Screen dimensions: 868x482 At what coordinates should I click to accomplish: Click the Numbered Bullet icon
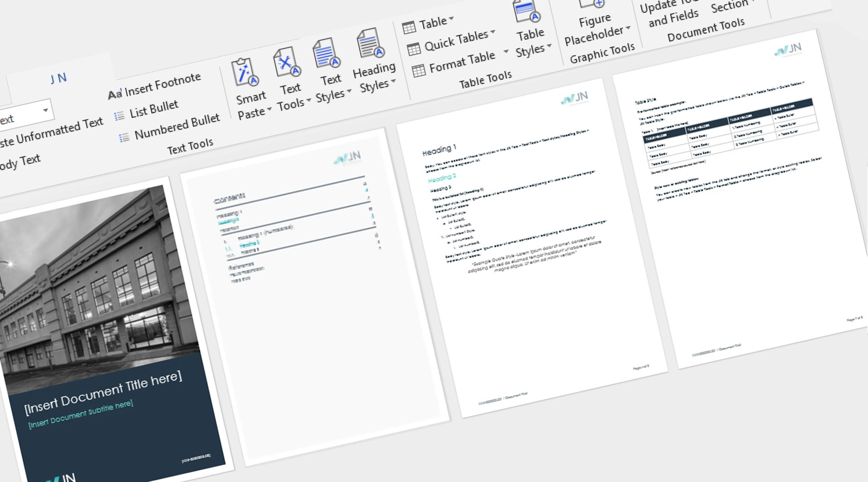[x=124, y=138]
